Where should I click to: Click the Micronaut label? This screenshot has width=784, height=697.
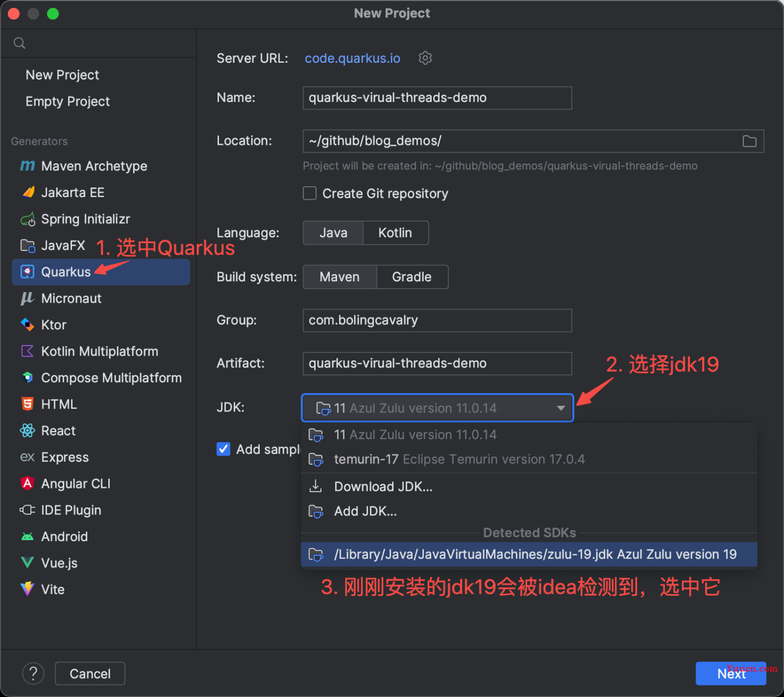(x=71, y=299)
